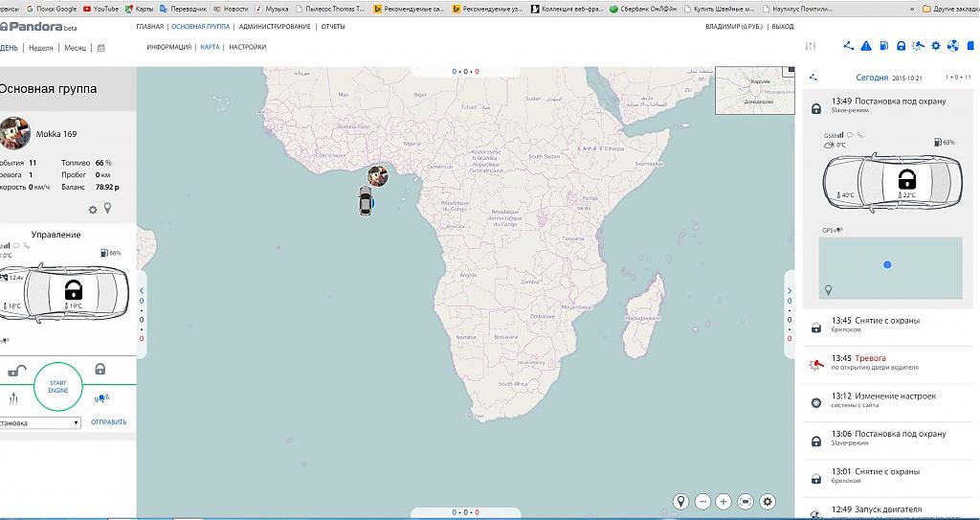Open map settings gear at bottom right

coord(768,502)
